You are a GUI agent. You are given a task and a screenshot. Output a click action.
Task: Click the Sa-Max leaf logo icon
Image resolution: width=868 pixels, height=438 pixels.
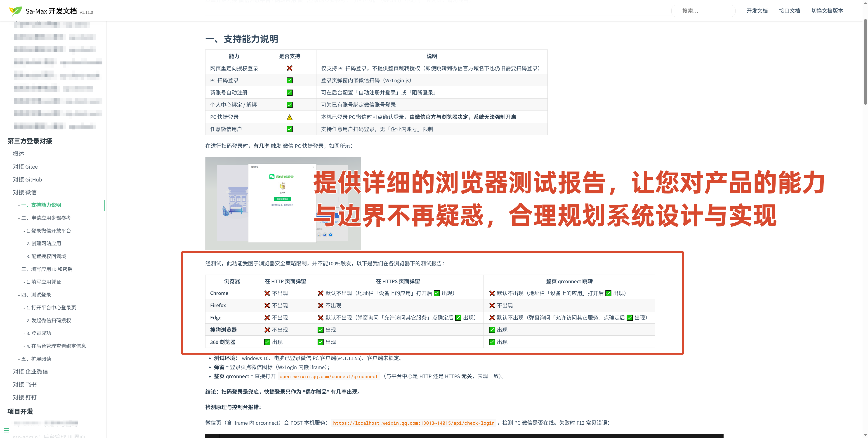coord(15,11)
